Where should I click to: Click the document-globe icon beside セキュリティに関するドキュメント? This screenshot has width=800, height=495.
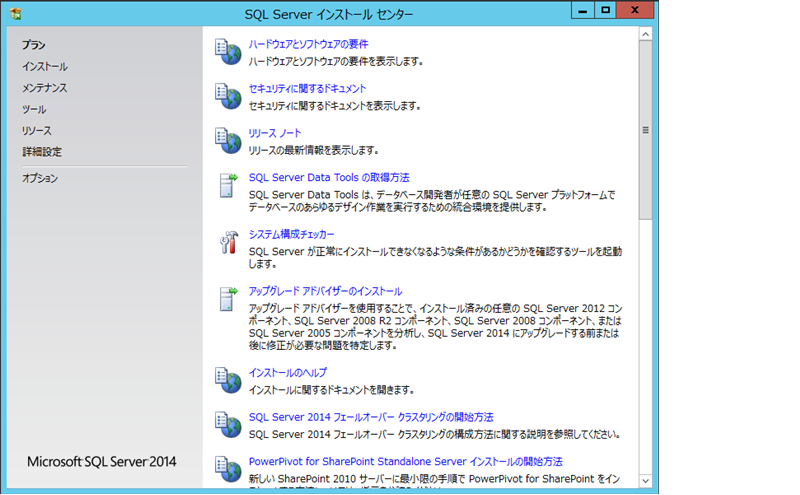tap(228, 96)
